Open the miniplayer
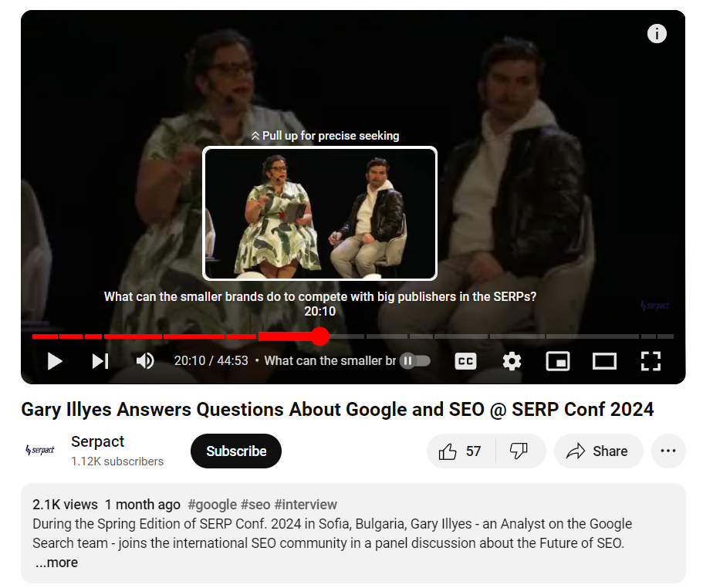This screenshot has height=588, width=703. [558, 361]
